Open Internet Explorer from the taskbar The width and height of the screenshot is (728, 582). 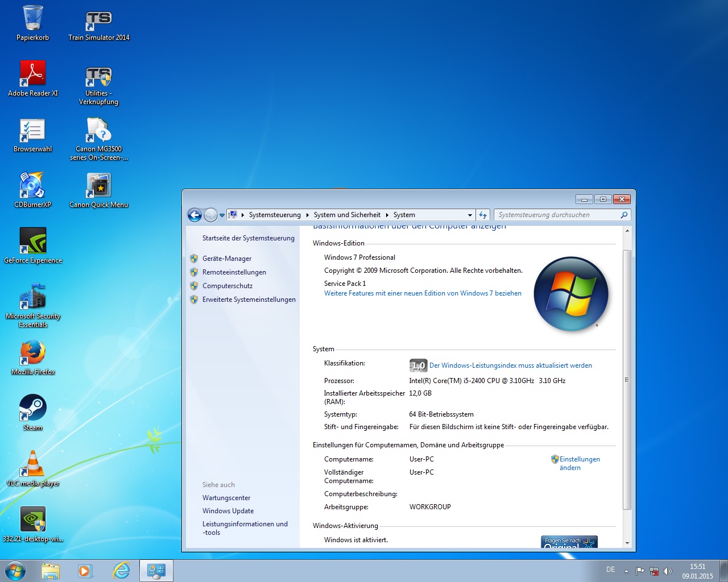[121, 571]
